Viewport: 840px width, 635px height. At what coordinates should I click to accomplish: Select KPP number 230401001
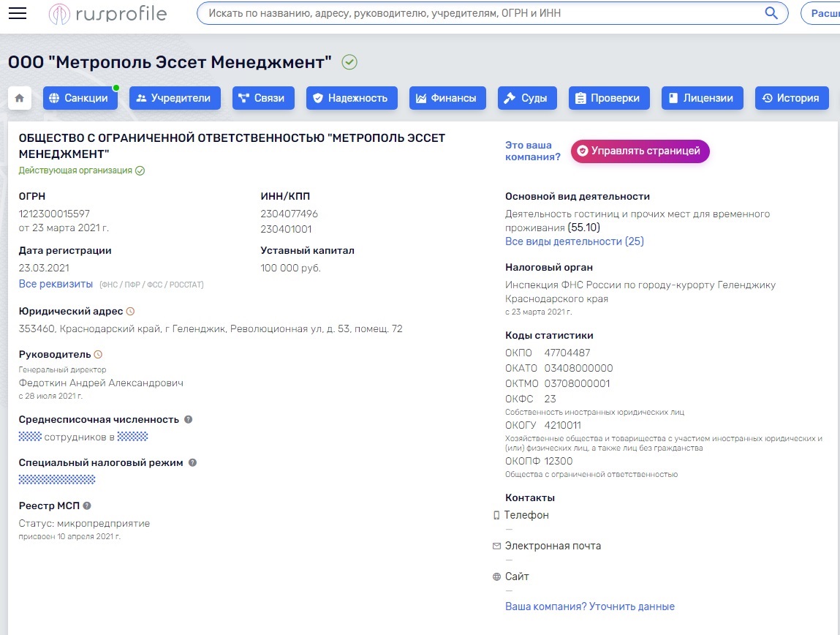coord(286,230)
